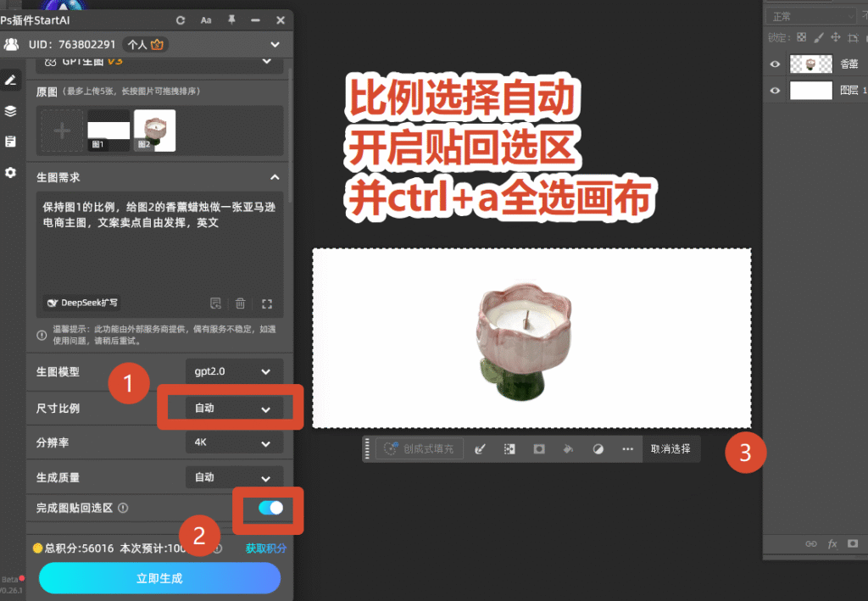The image size is (868, 601).
Task: Click the 香薰 layer name
Action: tap(849, 64)
